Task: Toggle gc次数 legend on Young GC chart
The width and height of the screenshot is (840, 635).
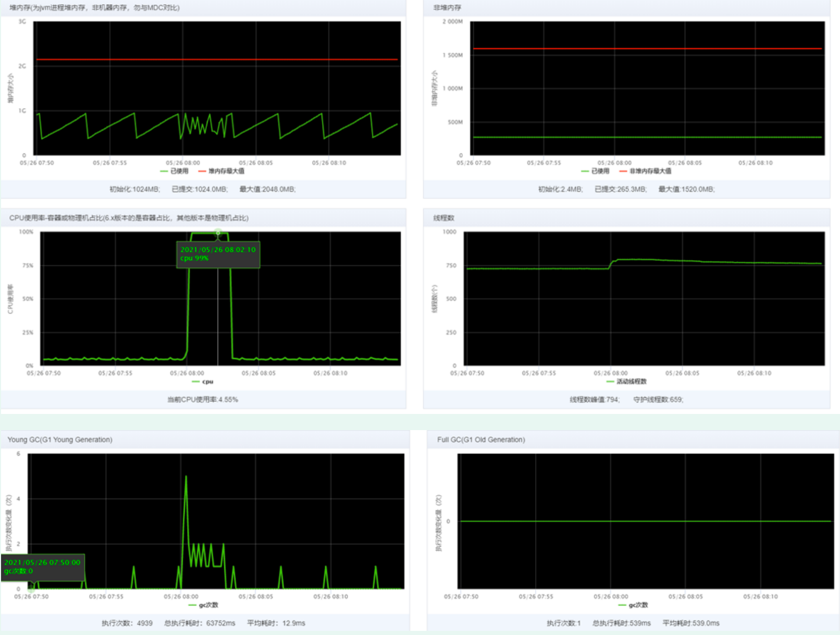Action: pyautogui.click(x=203, y=605)
